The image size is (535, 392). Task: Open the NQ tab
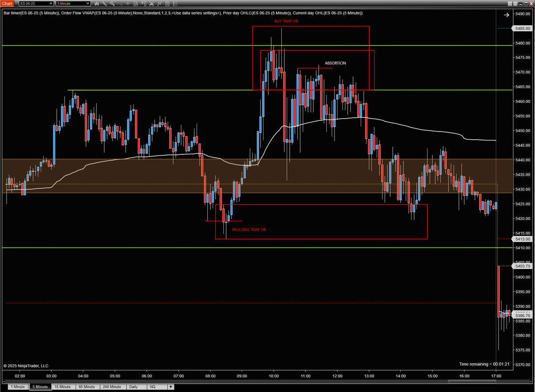pos(157,387)
